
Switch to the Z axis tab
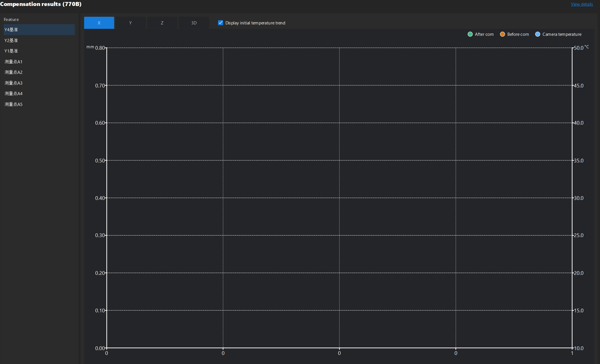click(x=162, y=23)
